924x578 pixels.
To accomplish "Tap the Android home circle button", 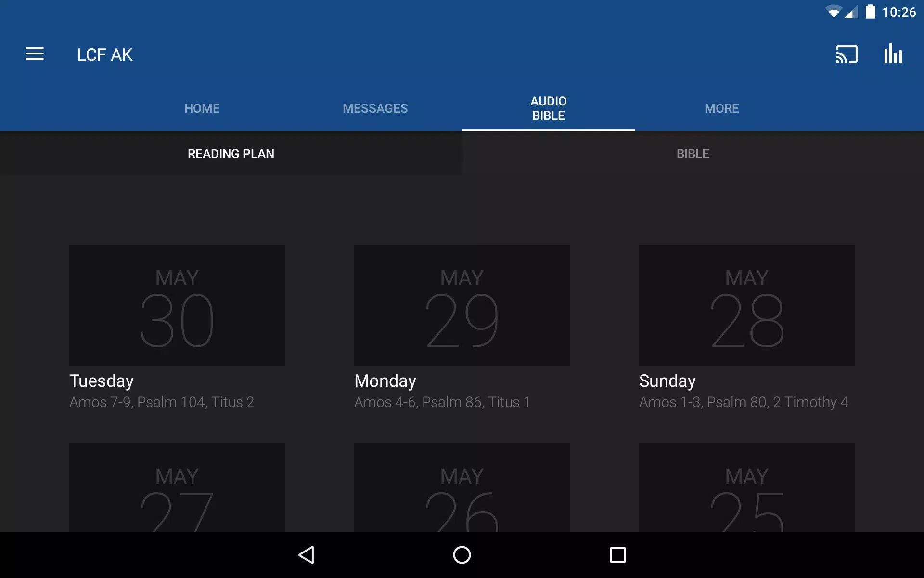I will 462,555.
